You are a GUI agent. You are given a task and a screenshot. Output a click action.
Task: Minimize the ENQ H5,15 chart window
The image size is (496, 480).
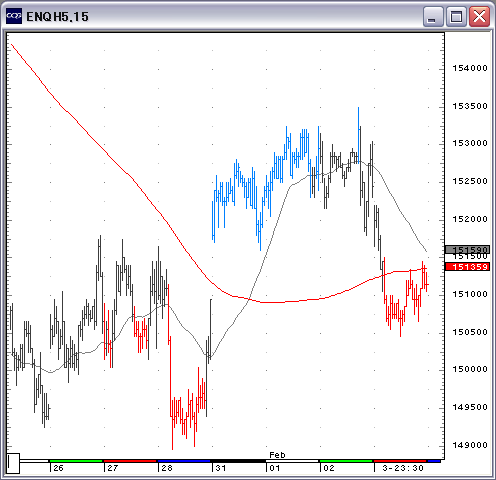(x=433, y=17)
